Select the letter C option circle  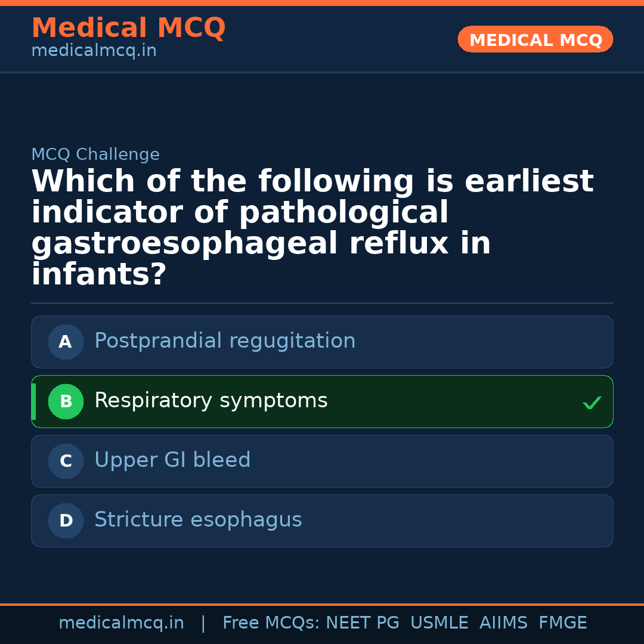pyautogui.click(x=66, y=462)
